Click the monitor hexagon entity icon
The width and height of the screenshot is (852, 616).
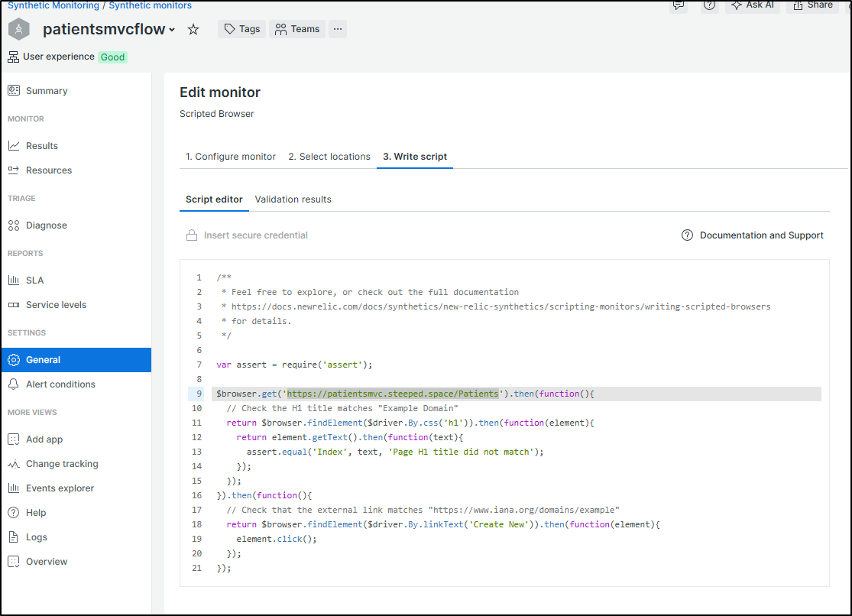point(19,29)
